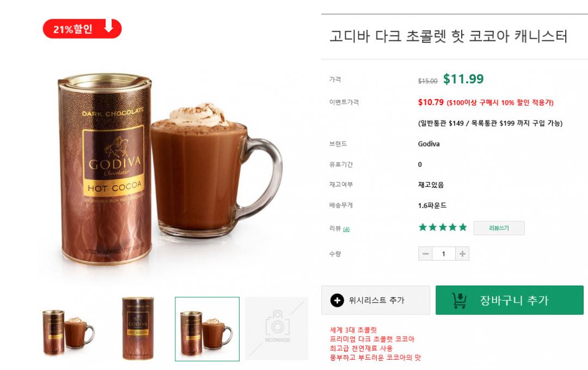Click the Godiva brand name text

coord(428,144)
